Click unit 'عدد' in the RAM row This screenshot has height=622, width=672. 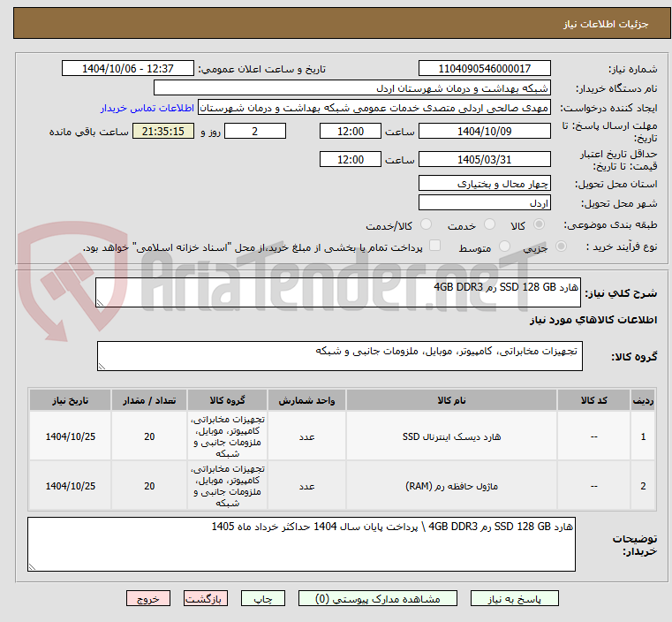(x=306, y=486)
